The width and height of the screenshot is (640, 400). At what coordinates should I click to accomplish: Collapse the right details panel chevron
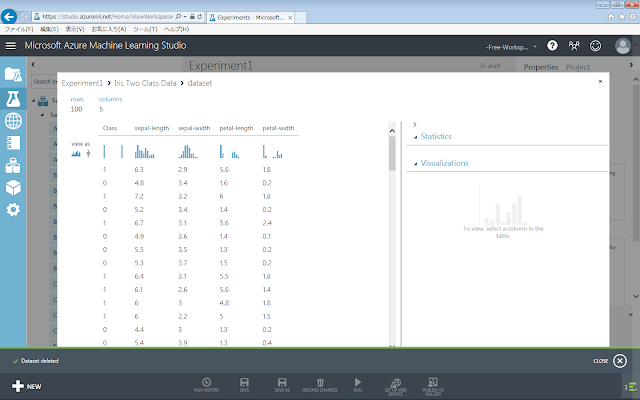pos(415,124)
